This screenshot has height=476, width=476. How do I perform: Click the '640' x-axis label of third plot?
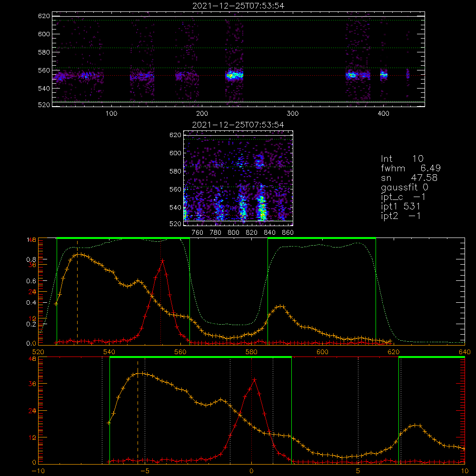pos(465,352)
